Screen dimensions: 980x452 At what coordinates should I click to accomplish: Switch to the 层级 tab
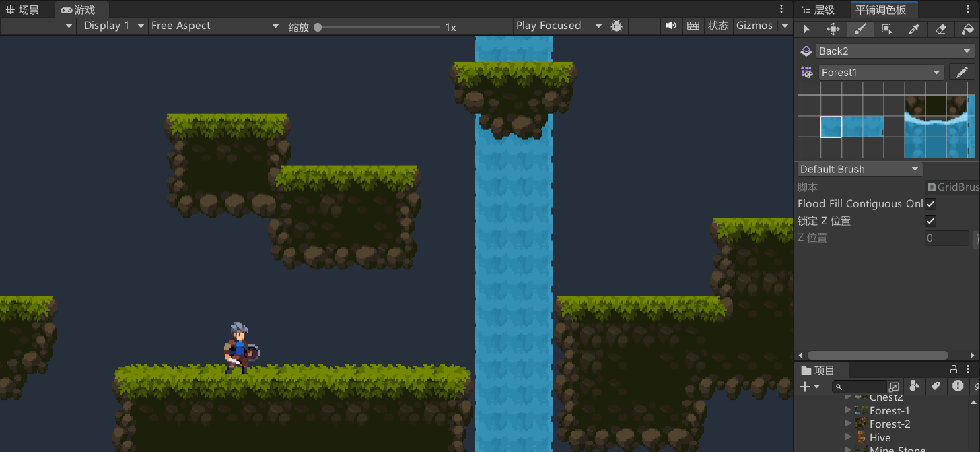click(x=818, y=10)
